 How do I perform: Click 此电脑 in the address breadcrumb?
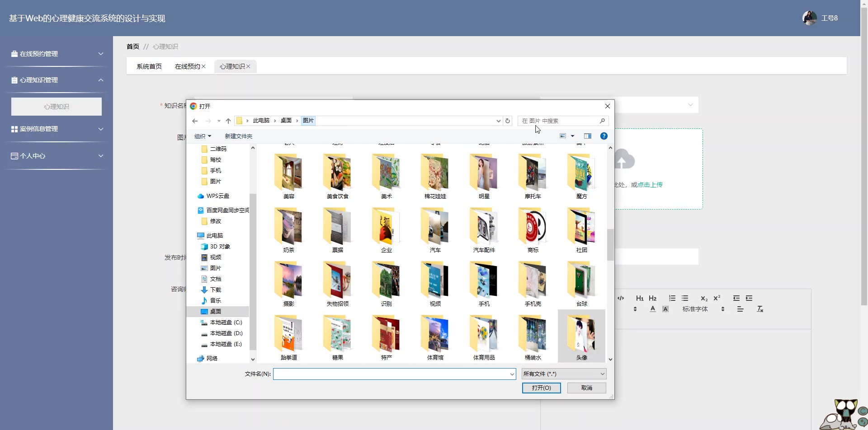[x=261, y=121]
